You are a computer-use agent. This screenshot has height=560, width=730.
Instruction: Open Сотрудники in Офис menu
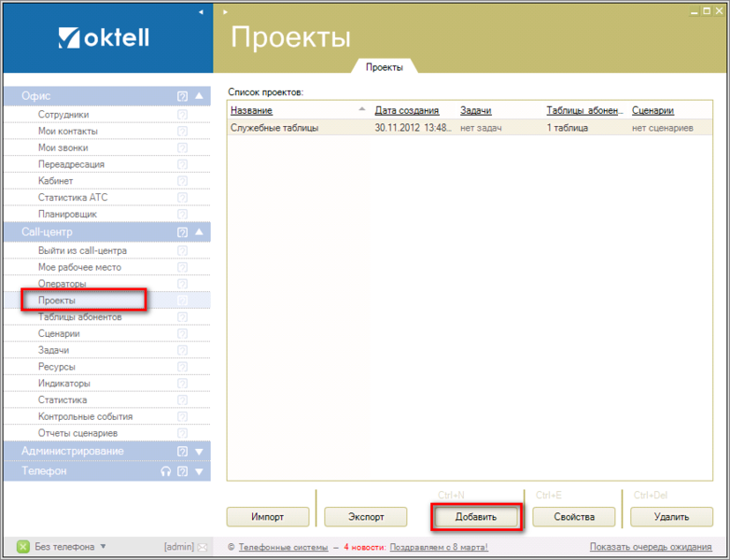click(63, 115)
